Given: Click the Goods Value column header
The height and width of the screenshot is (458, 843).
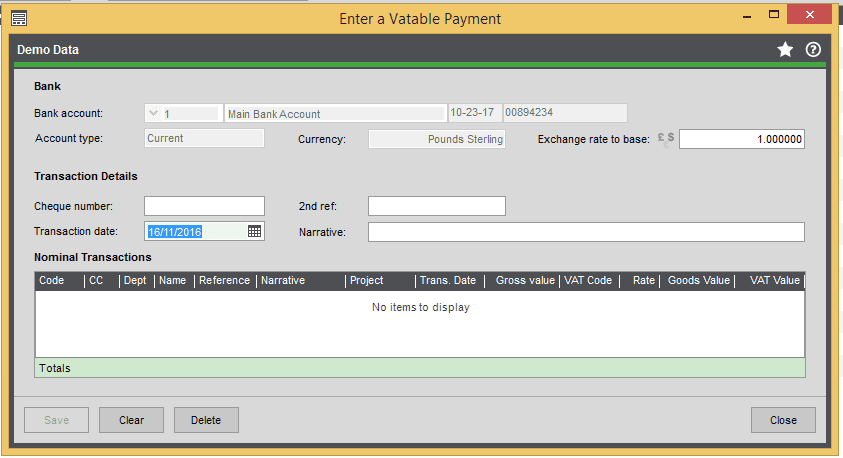Looking at the screenshot, I should pyautogui.click(x=697, y=281).
